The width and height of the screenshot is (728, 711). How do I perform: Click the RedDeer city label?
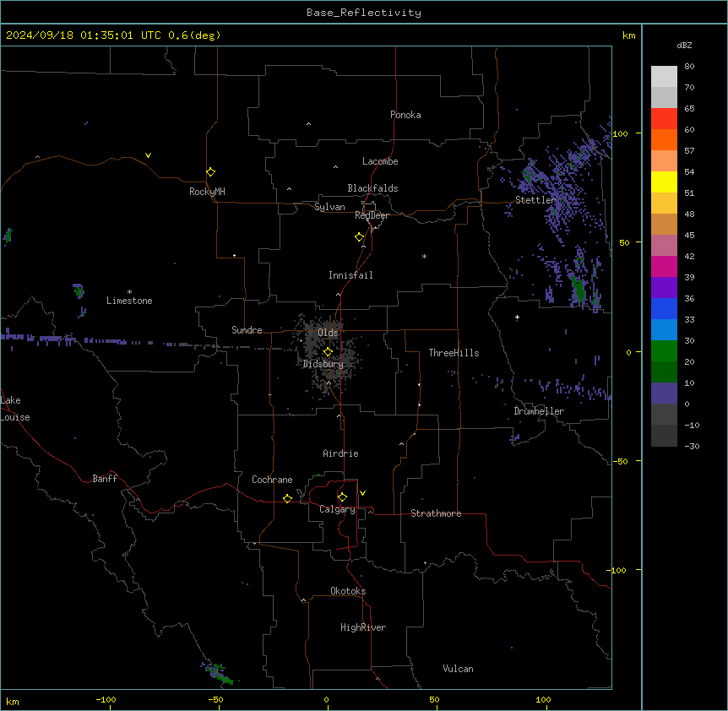point(372,215)
